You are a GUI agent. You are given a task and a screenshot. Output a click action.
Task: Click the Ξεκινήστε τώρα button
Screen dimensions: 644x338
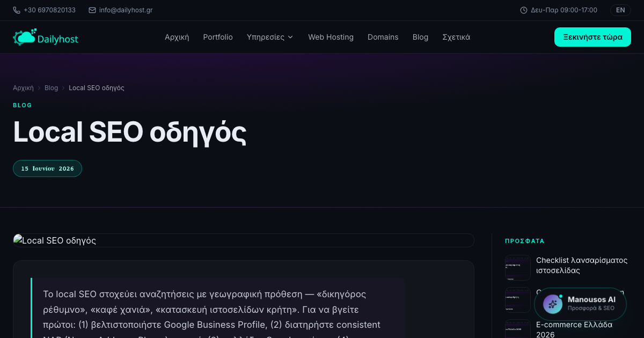pos(592,37)
